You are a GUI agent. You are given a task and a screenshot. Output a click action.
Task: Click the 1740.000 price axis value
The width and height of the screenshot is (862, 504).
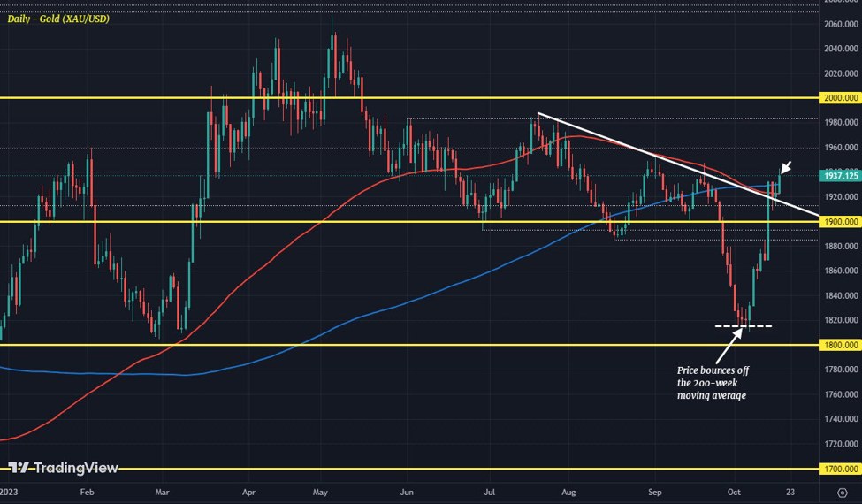[841, 419]
